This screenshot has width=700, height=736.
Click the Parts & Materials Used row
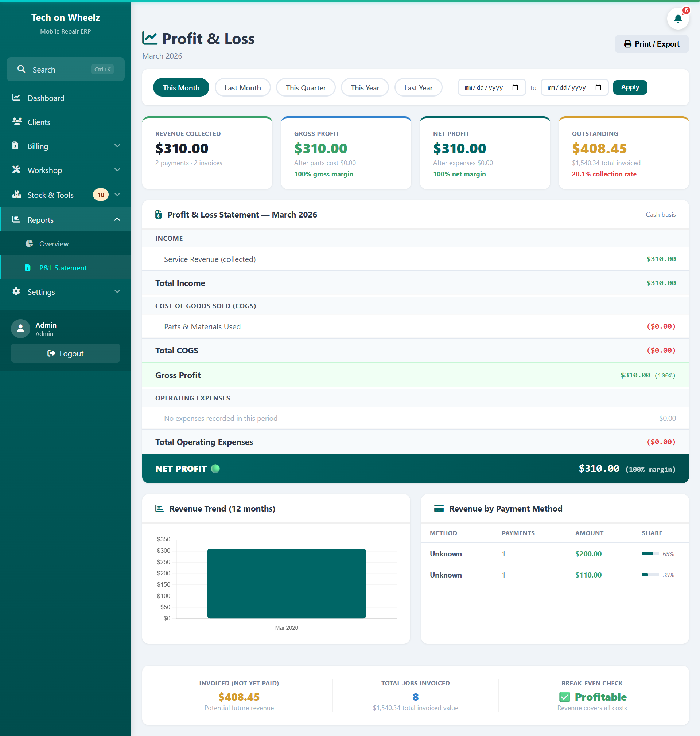click(415, 326)
